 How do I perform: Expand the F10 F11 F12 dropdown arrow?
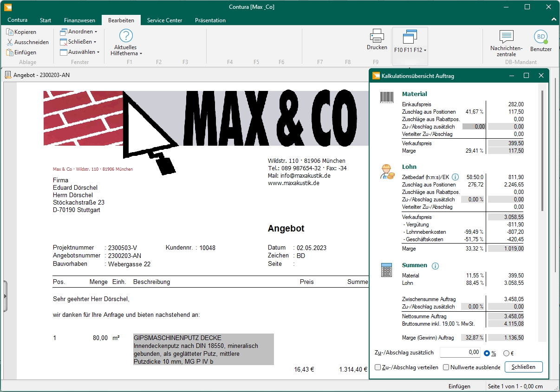coord(425,50)
